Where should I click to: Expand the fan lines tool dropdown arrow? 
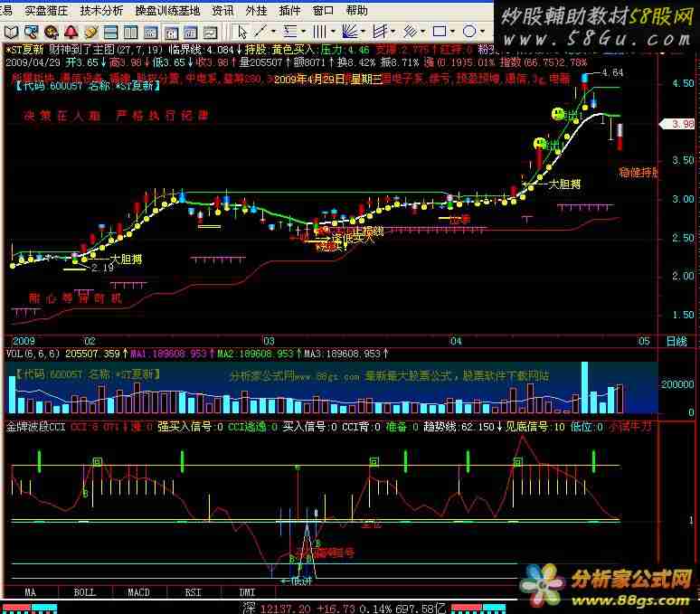coord(363,32)
